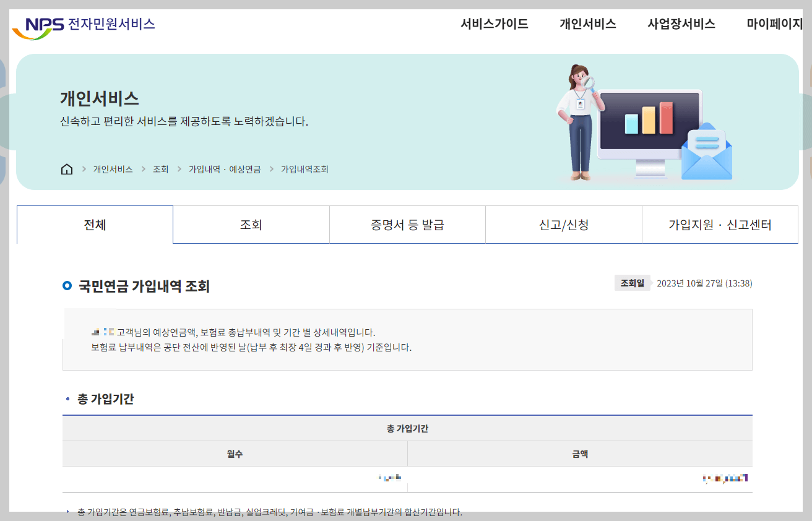Open the 개인서비스 menu in top navigation

pos(587,24)
